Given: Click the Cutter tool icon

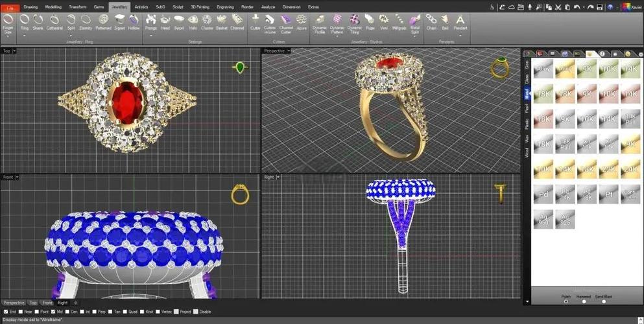Looking at the screenshot, I should pos(256,22).
